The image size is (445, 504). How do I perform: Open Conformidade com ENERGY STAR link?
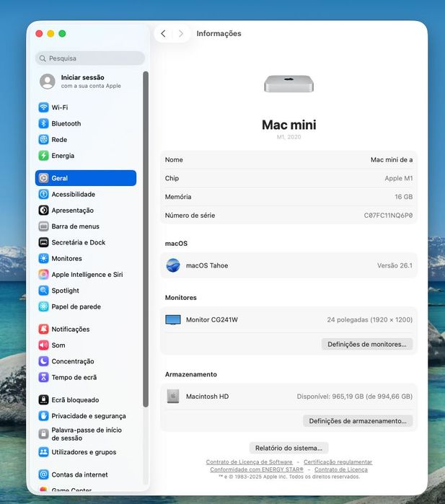click(257, 469)
